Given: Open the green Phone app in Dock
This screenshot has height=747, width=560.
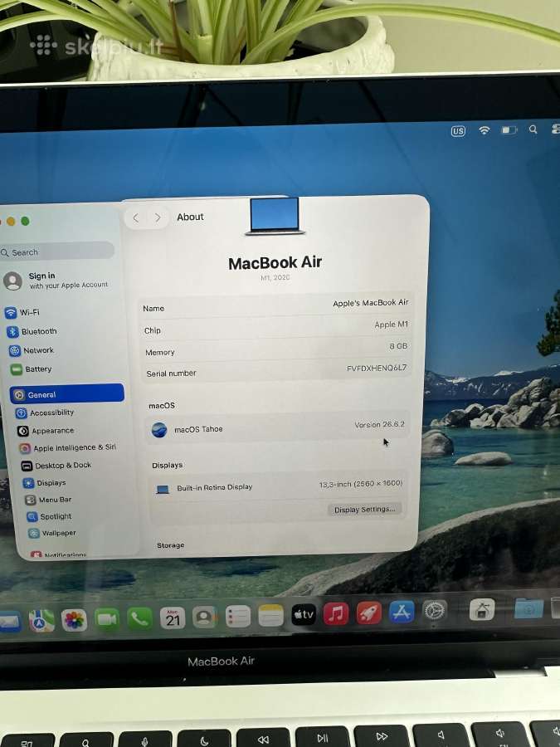Looking at the screenshot, I should (139, 618).
